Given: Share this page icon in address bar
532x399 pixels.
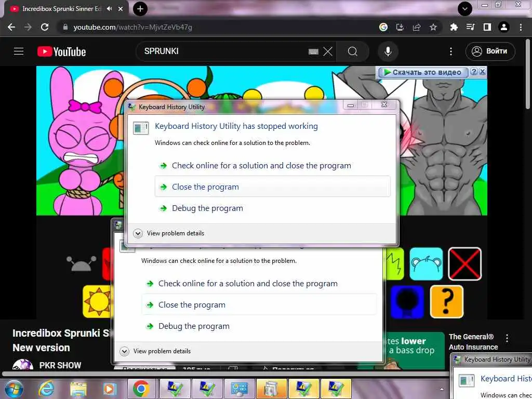Looking at the screenshot, I should 417,27.
